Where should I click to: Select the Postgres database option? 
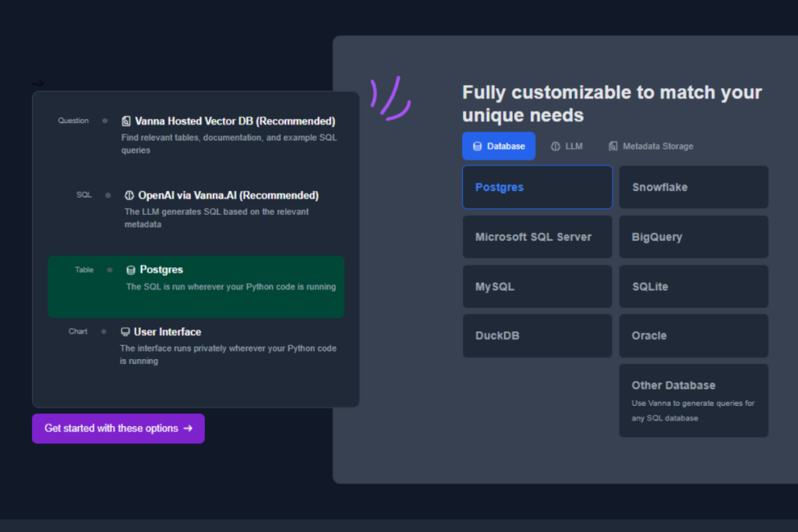tap(538, 187)
